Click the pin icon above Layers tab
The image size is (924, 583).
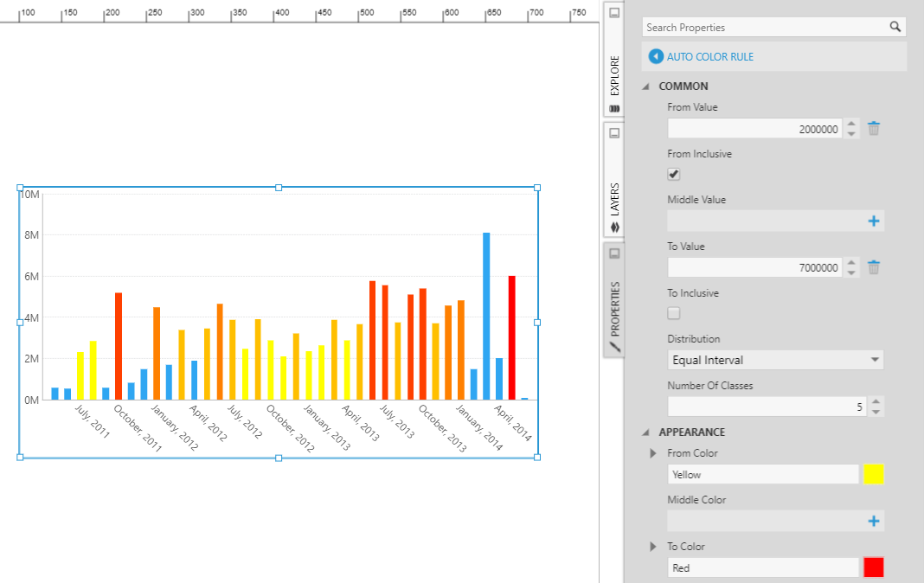(x=613, y=133)
